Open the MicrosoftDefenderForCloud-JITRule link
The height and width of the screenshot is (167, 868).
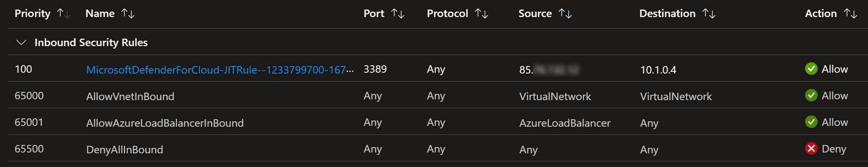[x=220, y=69]
